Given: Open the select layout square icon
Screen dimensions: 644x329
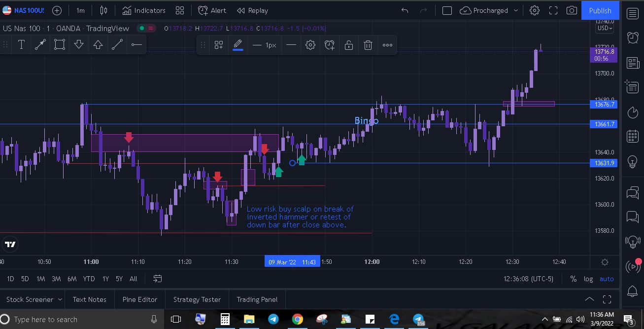Looking at the screenshot, I should point(447,10).
